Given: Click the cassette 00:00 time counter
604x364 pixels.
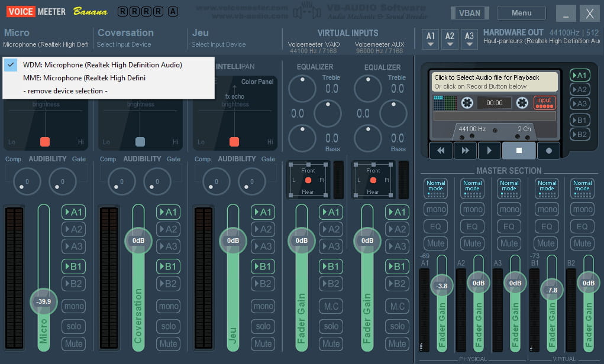Looking at the screenshot, I should pos(494,103).
